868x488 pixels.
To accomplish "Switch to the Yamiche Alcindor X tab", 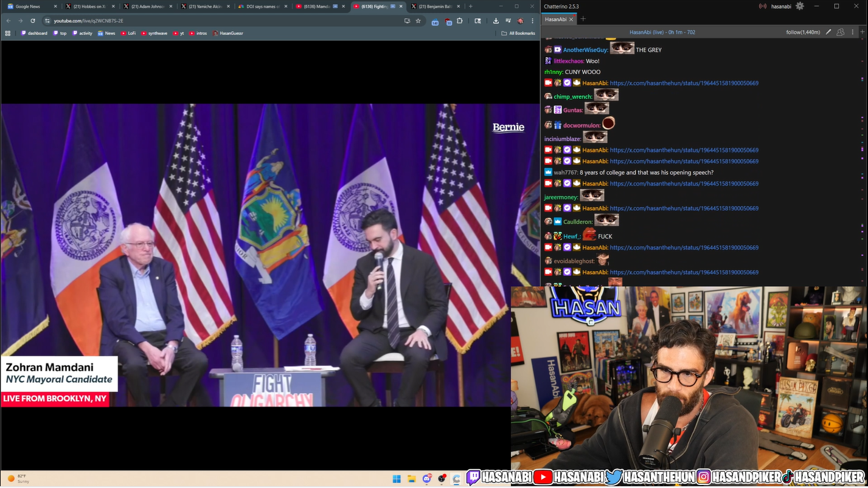I will [x=205, y=6].
